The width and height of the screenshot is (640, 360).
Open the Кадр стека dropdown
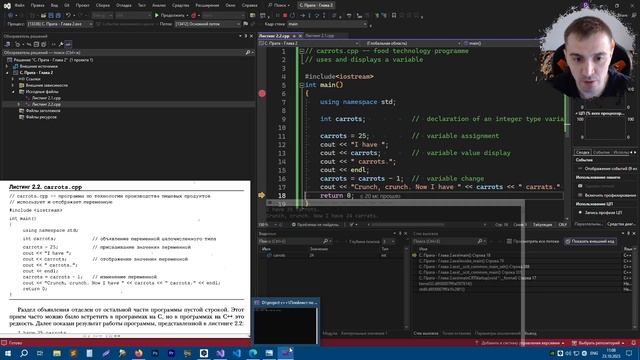click(x=327, y=24)
